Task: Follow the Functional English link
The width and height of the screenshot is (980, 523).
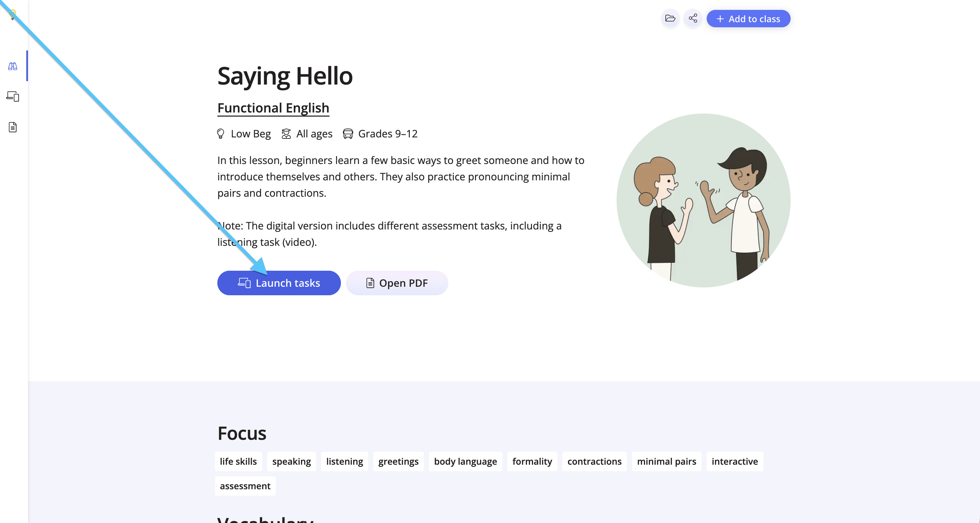Action: click(273, 108)
